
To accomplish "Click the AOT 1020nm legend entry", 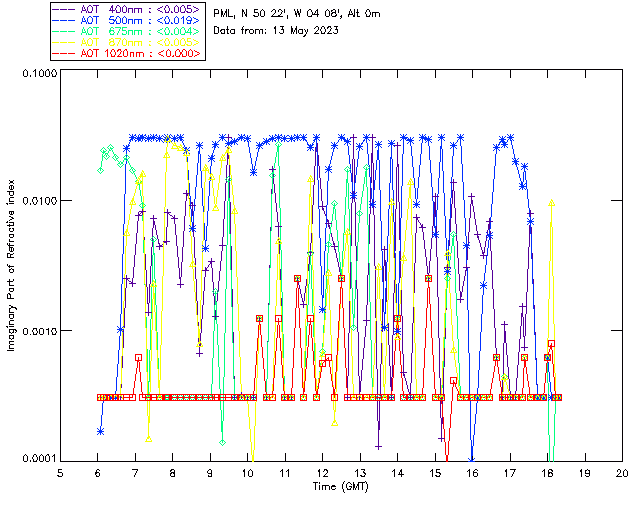I will tap(127, 53).
